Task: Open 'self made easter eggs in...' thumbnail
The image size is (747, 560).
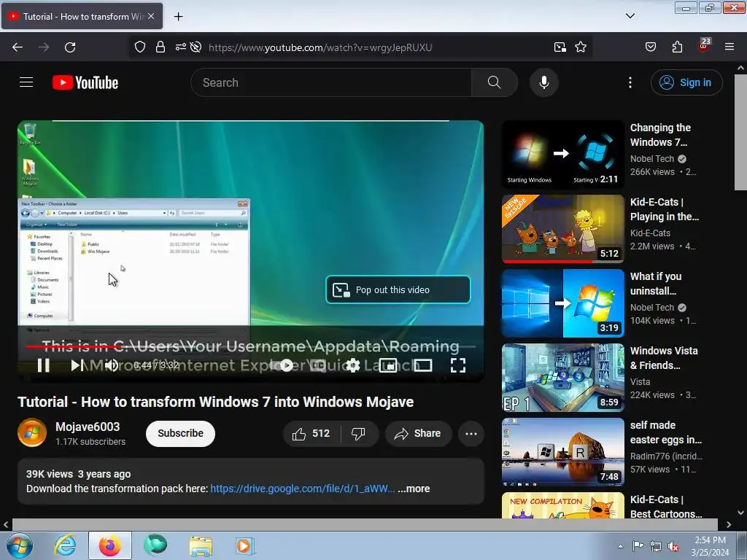Action: click(x=562, y=452)
